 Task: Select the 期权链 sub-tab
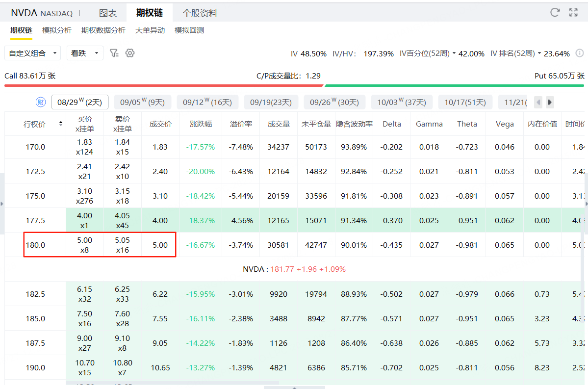tap(21, 30)
